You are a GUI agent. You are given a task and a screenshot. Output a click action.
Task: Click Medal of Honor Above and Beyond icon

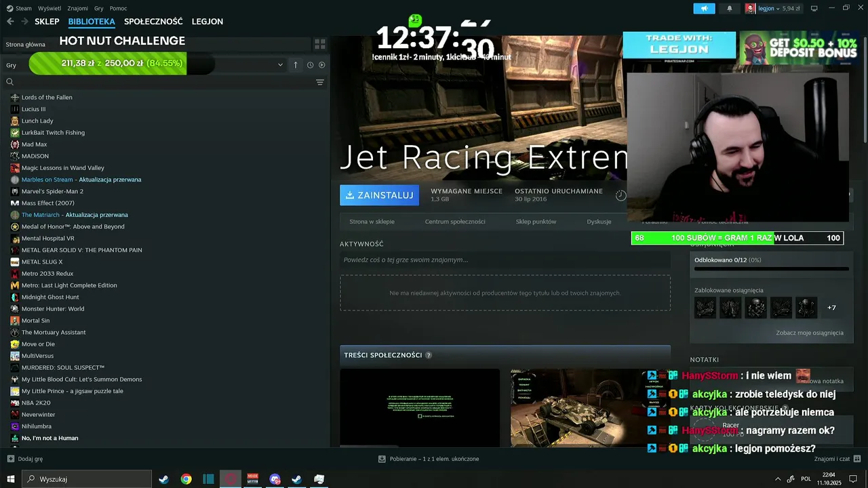[15, 226]
